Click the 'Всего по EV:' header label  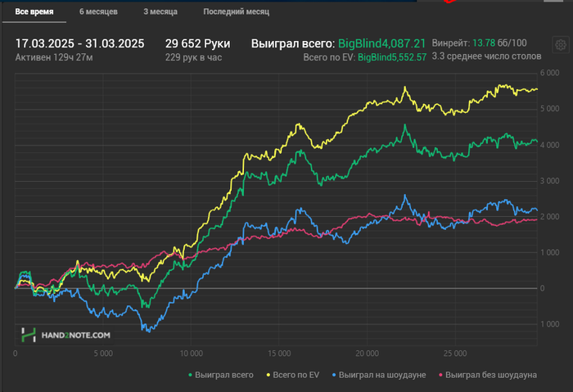(329, 57)
